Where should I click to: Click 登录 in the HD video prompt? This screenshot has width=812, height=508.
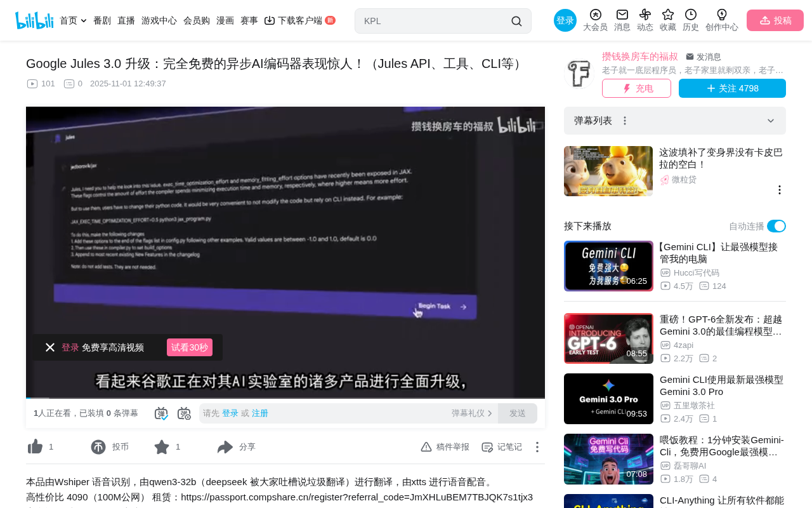pos(70,347)
